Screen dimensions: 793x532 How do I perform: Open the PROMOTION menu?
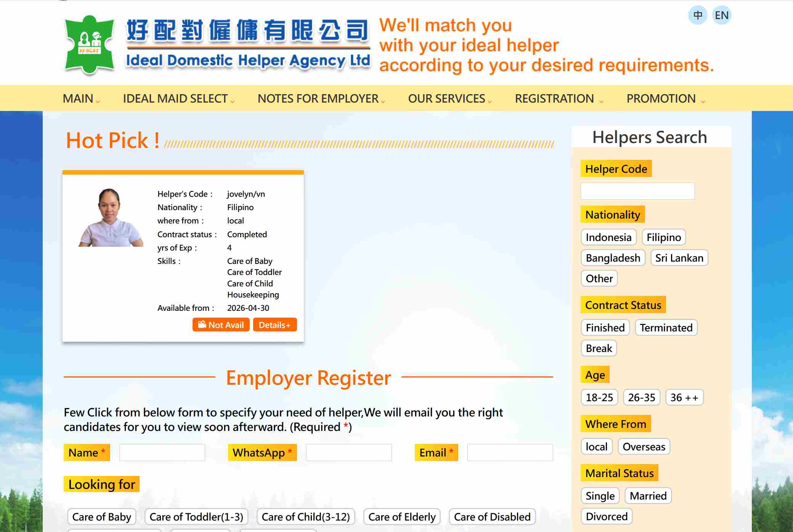pyautogui.click(x=665, y=99)
